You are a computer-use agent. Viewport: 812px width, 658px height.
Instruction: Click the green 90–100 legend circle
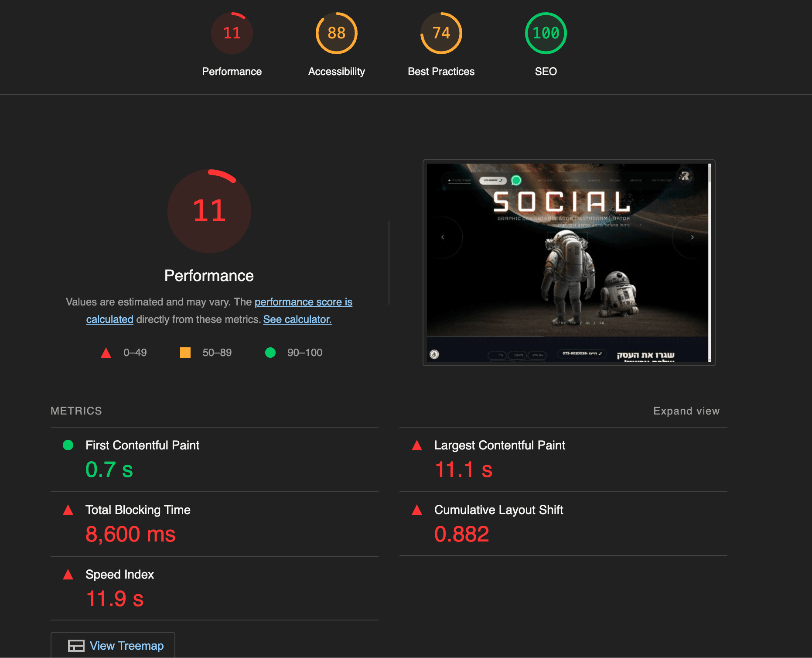270,353
